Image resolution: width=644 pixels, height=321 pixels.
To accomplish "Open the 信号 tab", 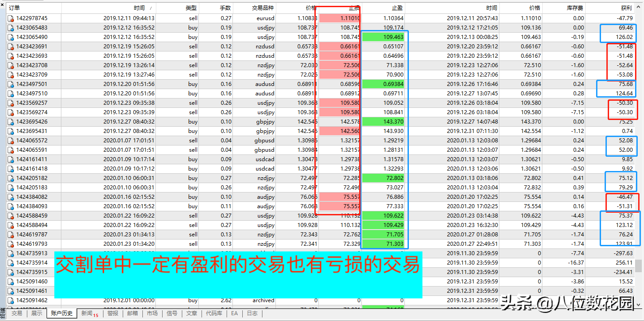I will pos(172,313).
